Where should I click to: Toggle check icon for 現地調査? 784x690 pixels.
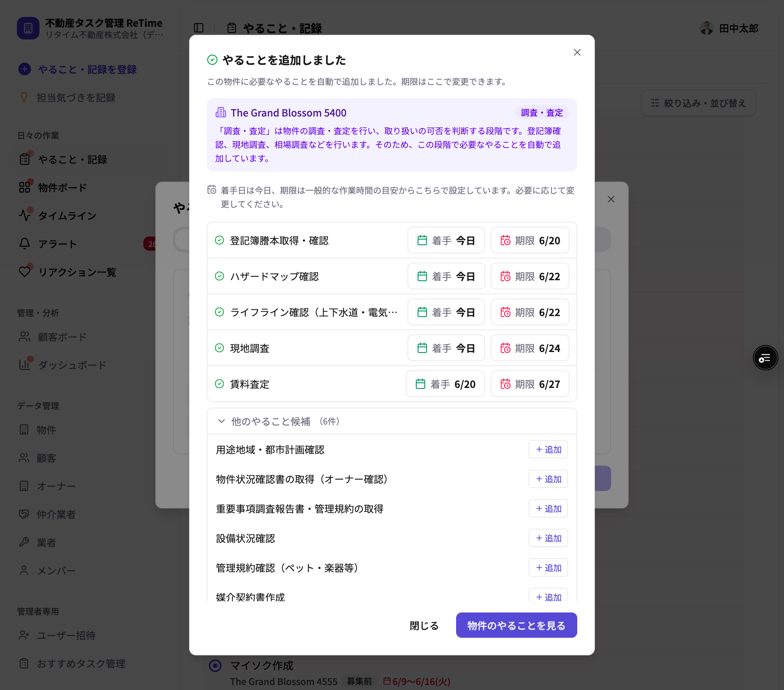click(x=219, y=348)
